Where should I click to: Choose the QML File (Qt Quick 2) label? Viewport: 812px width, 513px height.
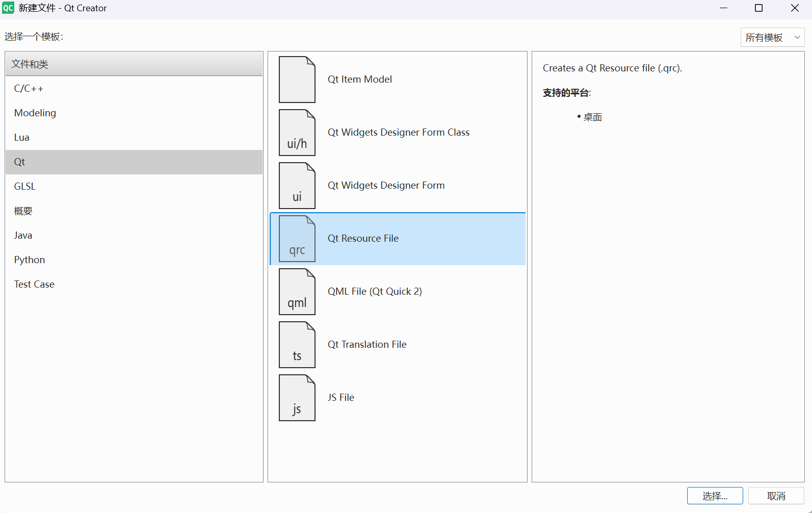(375, 292)
